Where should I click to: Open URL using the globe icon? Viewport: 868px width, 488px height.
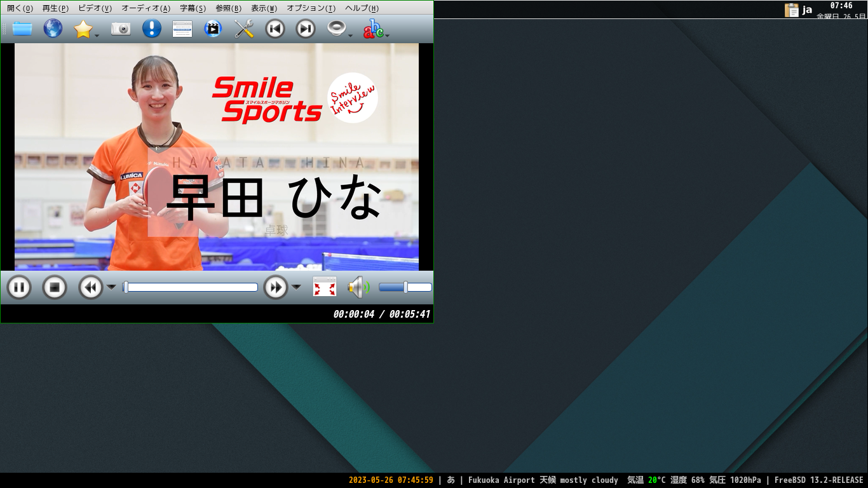point(53,29)
